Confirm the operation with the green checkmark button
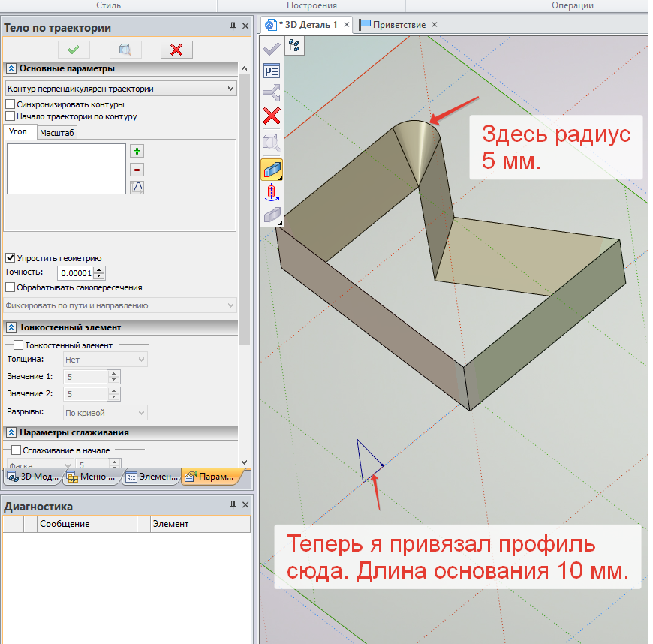 (x=74, y=50)
